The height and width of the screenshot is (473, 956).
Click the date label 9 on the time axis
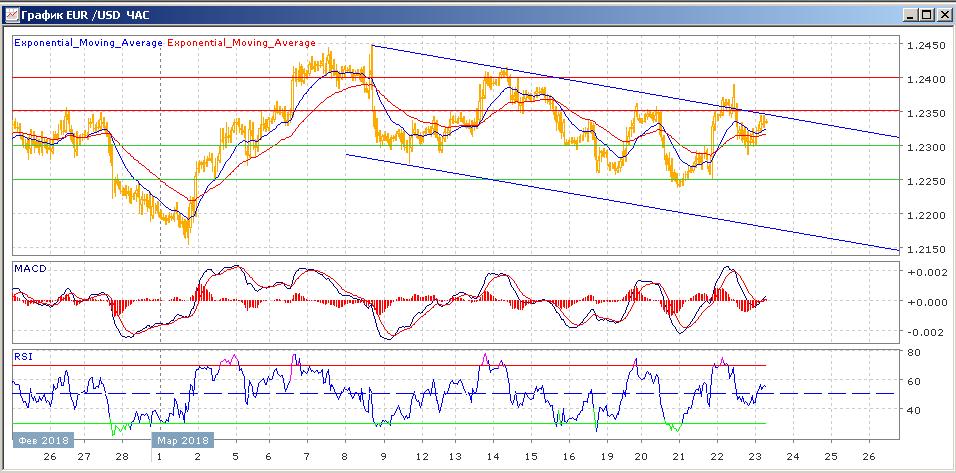[383, 457]
